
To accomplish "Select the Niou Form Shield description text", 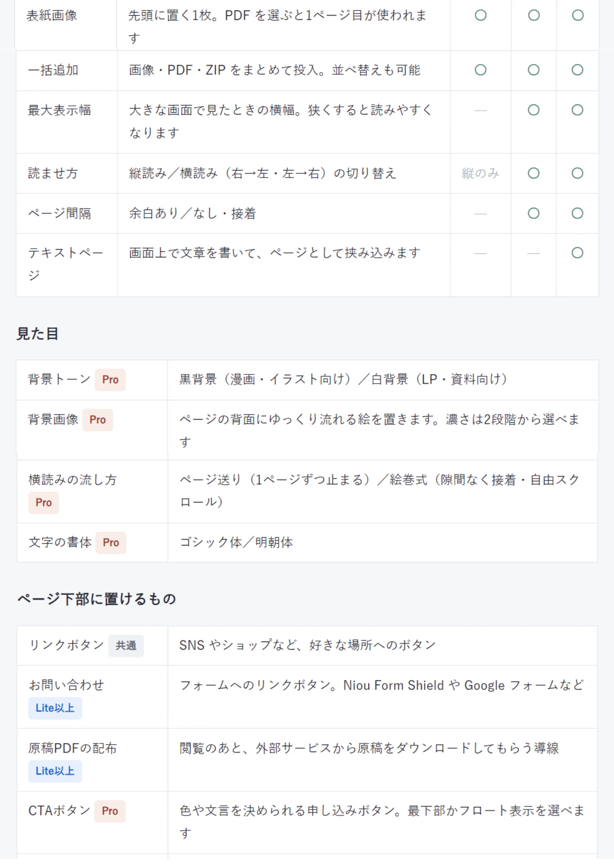I will (382, 685).
